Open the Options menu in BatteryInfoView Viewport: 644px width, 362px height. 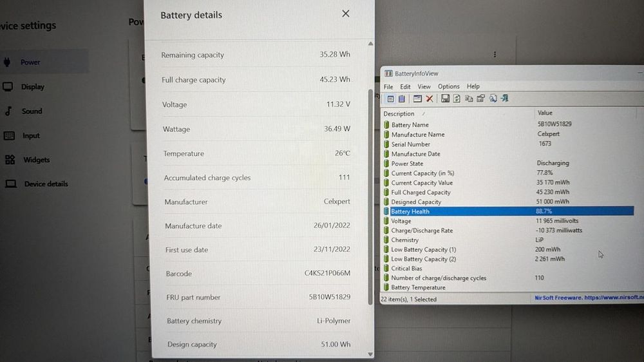coord(448,86)
